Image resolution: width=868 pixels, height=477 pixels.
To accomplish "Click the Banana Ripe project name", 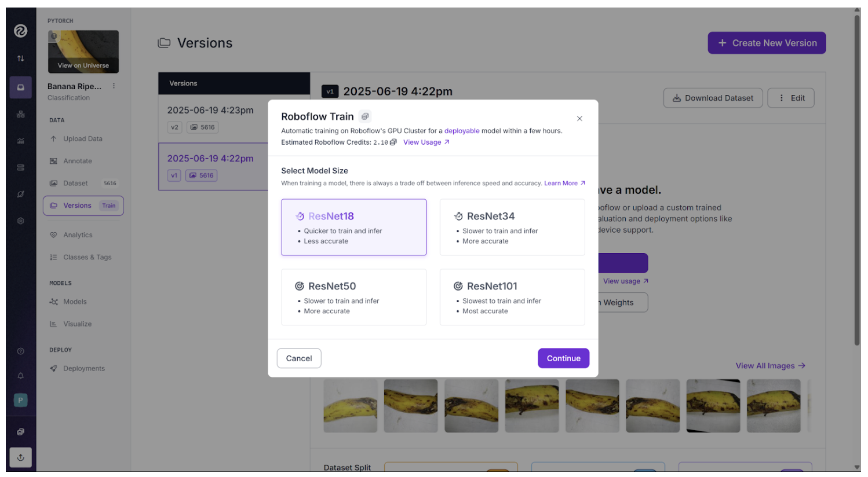I will [x=74, y=86].
